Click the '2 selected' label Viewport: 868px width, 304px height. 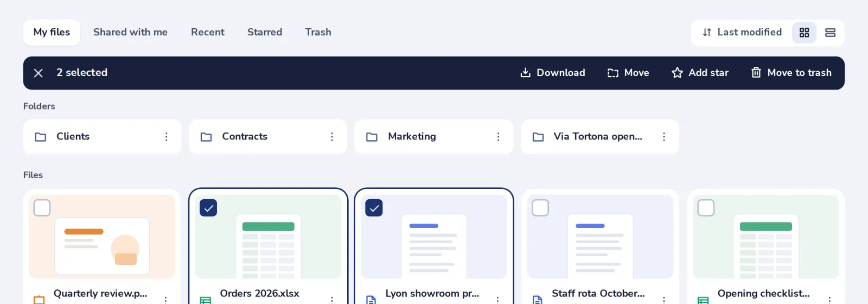[x=82, y=73]
